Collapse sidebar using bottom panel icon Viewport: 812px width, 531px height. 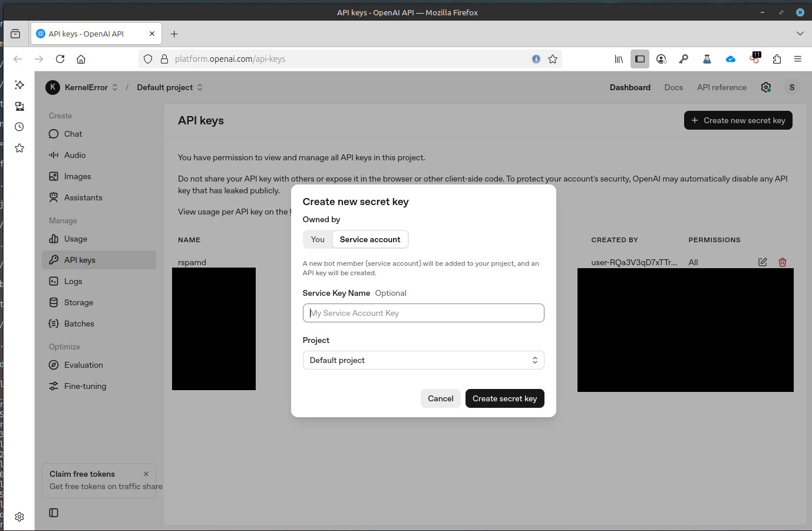(54, 513)
